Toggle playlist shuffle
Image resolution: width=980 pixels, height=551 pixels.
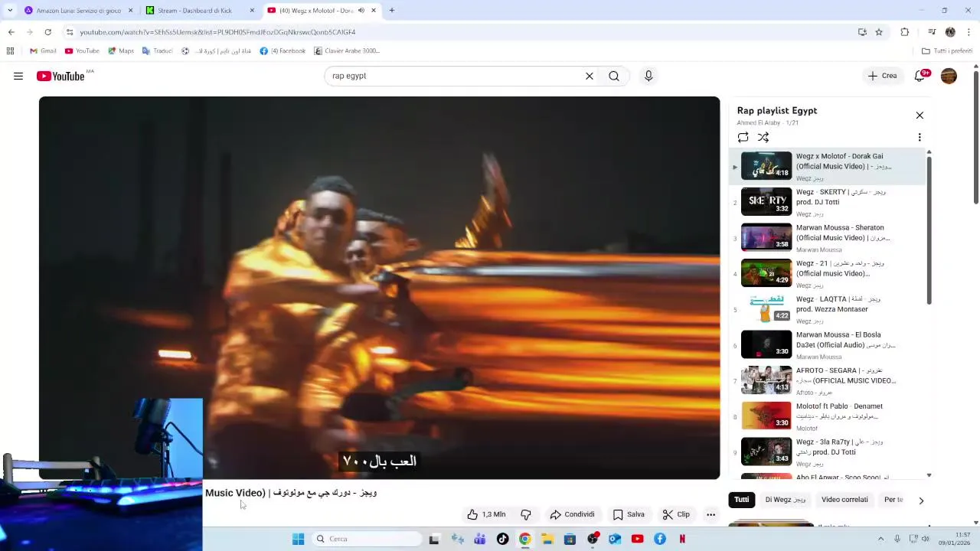pyautogui.click(x=763, y=137)
